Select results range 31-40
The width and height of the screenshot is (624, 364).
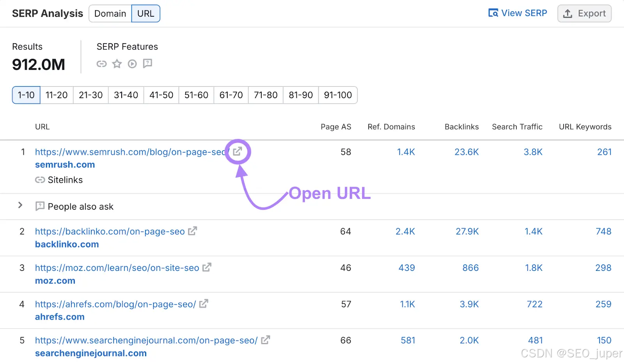126,95
